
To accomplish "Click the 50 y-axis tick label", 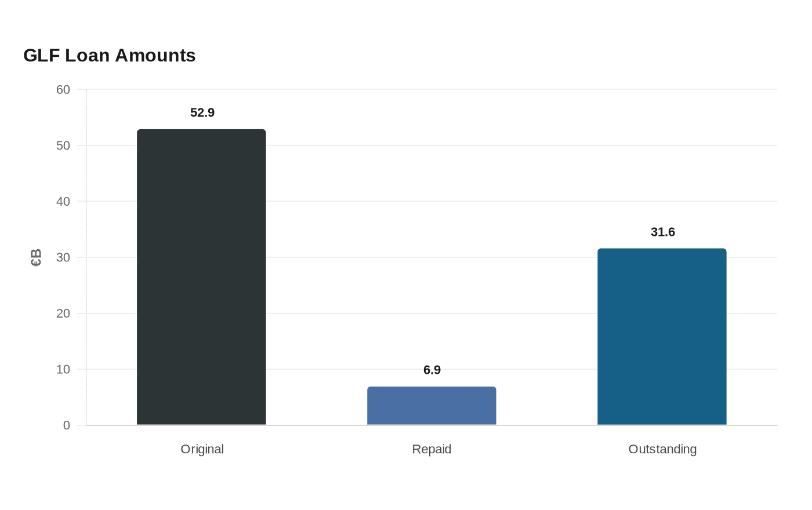I will pyautogui.click(x=63, y=146).
